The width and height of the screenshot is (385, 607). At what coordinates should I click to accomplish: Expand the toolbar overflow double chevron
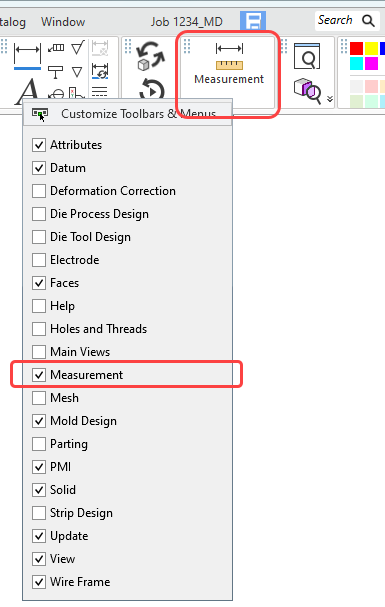coord(330,99)
